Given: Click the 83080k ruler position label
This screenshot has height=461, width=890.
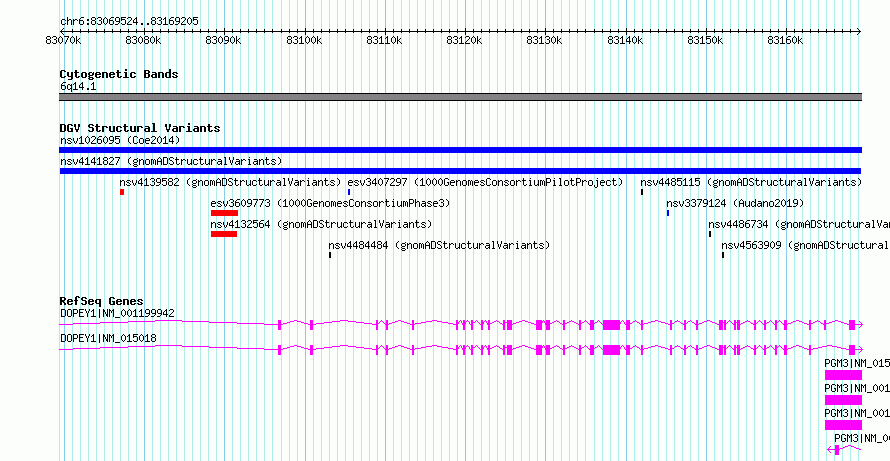Looking at the screenshot, I should point(143,40).
